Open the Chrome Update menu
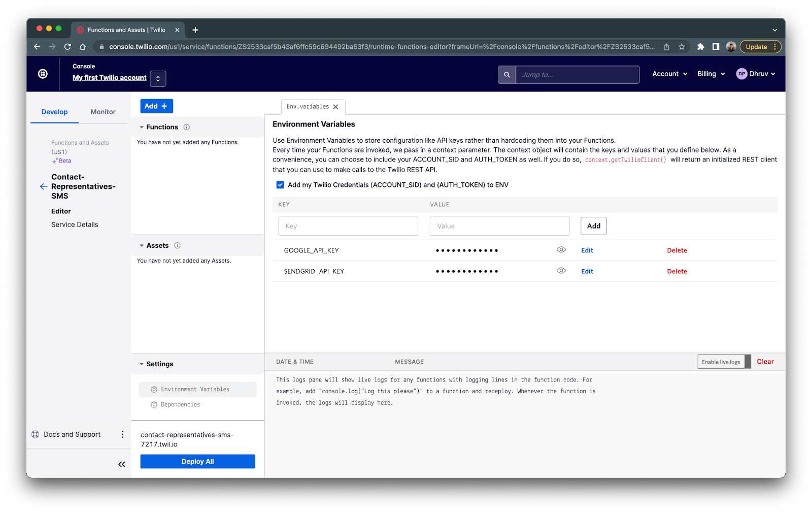The width and height of the screenshot is (812, 513). [761, 47]
